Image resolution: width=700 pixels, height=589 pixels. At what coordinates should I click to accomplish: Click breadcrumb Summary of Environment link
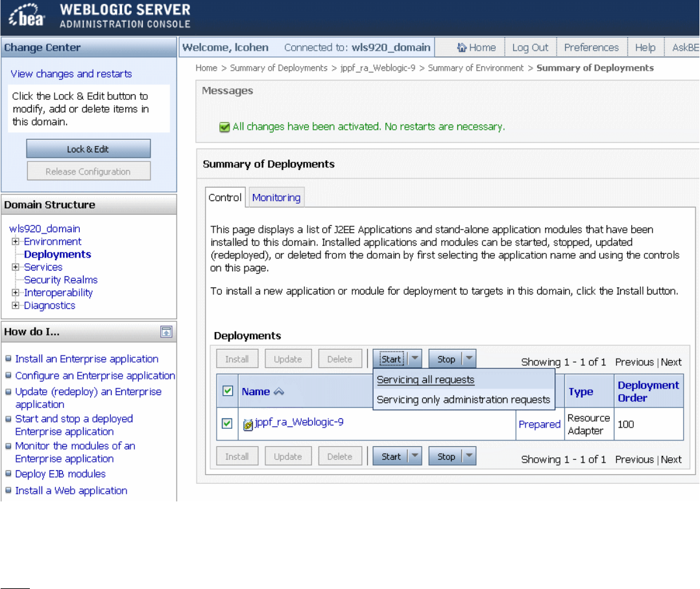coord(476,68)
